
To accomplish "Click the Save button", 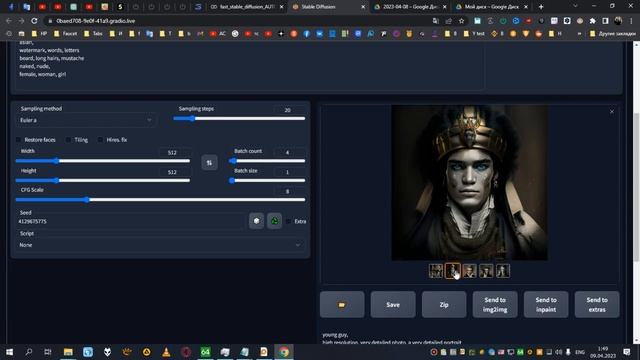I will pyautogui.click(x=393, y=304).
